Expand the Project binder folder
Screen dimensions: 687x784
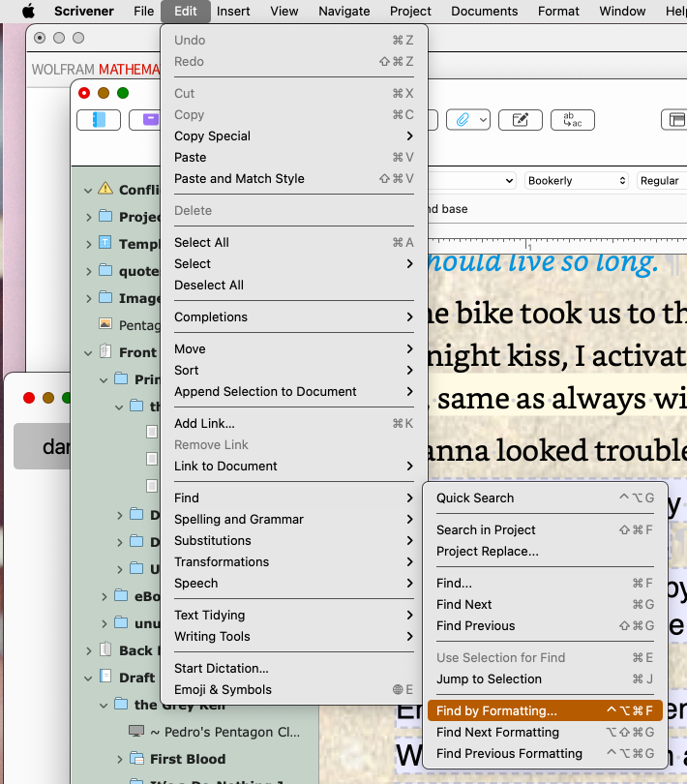point(88,217)
